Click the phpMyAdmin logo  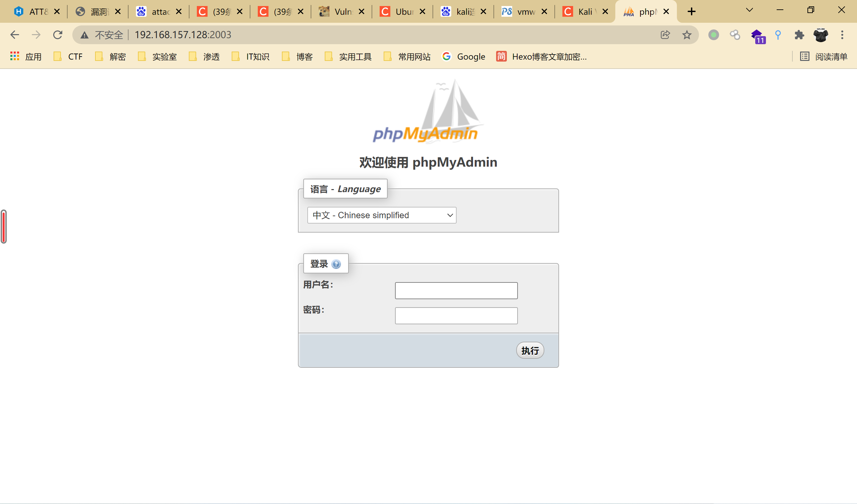428,111
